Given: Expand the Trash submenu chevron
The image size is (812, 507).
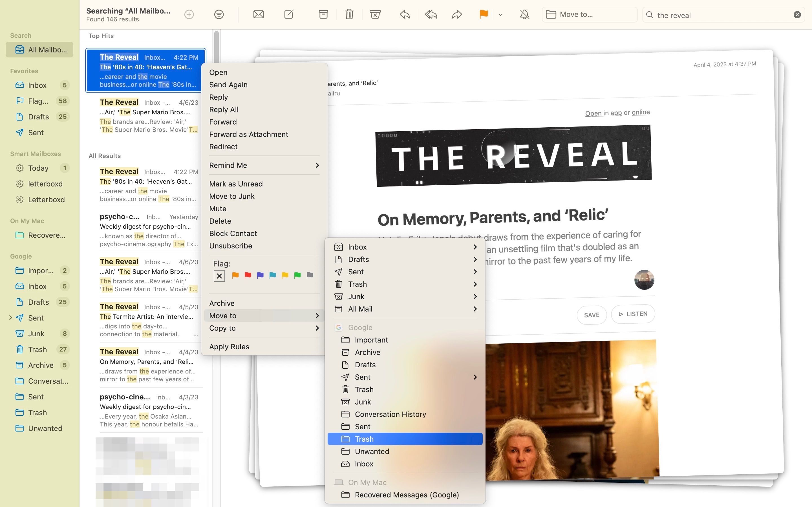Looking at the screenshot, I should tap(475, 284).
